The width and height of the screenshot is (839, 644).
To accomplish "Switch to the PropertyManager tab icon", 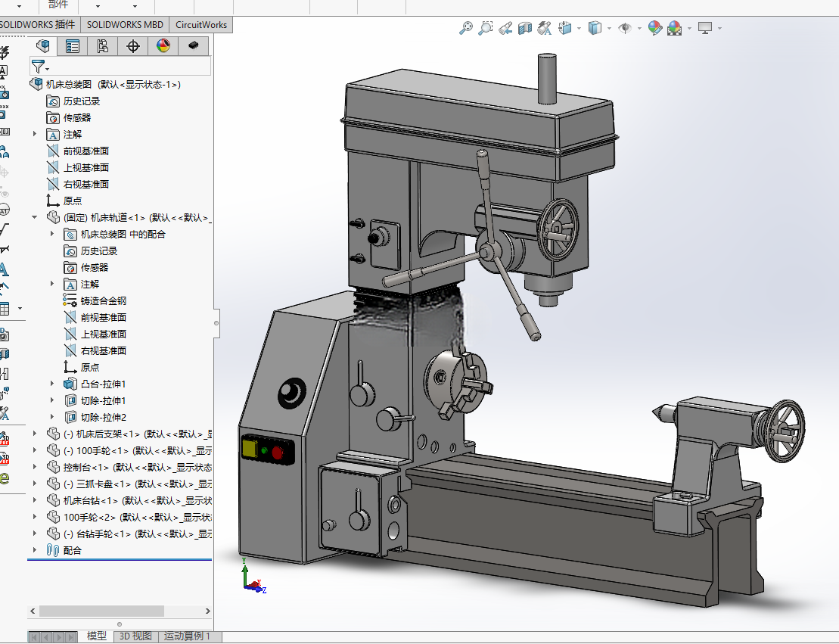I will (x=73, y=46).
